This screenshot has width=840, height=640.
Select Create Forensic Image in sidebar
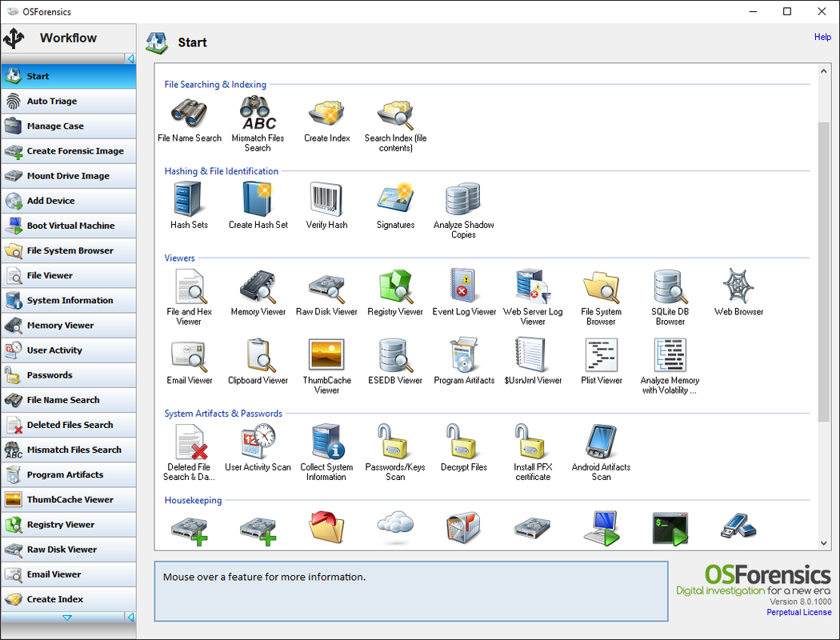click(69, 151)
